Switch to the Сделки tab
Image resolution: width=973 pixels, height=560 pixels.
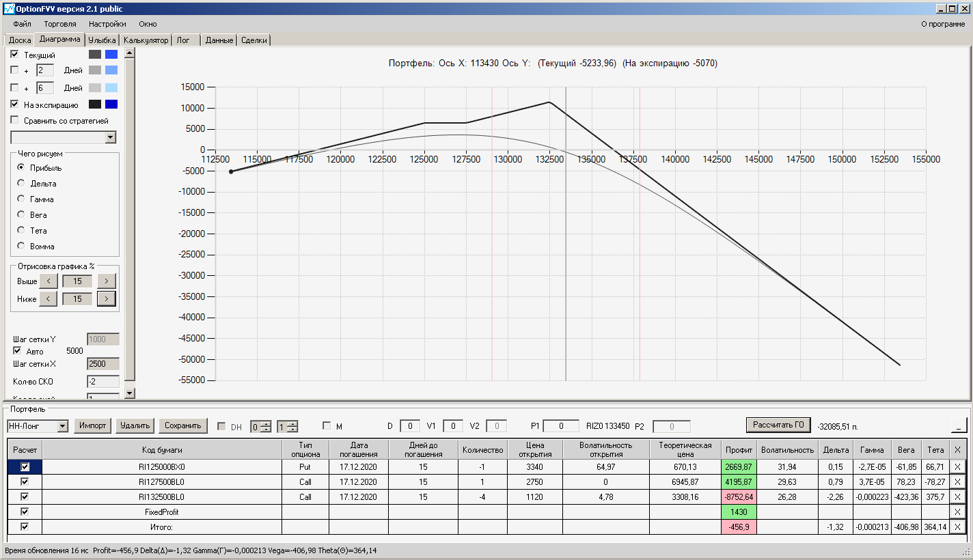(254, 40)
